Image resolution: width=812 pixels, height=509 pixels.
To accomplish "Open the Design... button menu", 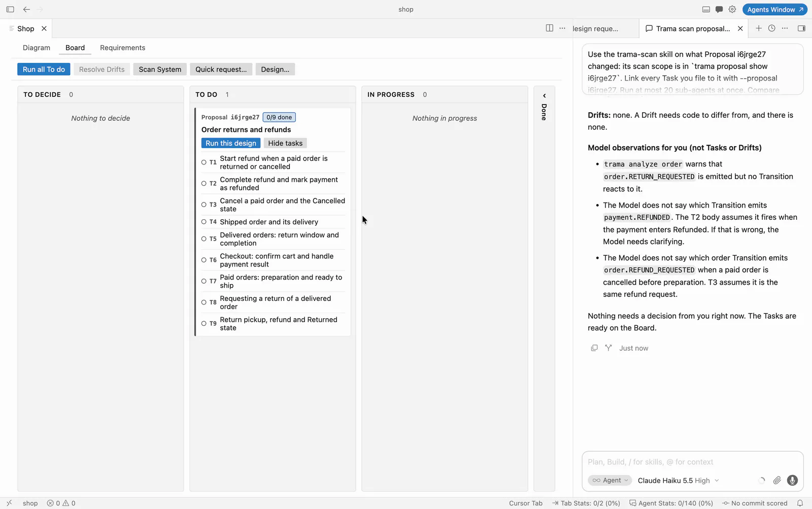I will tap(275, 69).
